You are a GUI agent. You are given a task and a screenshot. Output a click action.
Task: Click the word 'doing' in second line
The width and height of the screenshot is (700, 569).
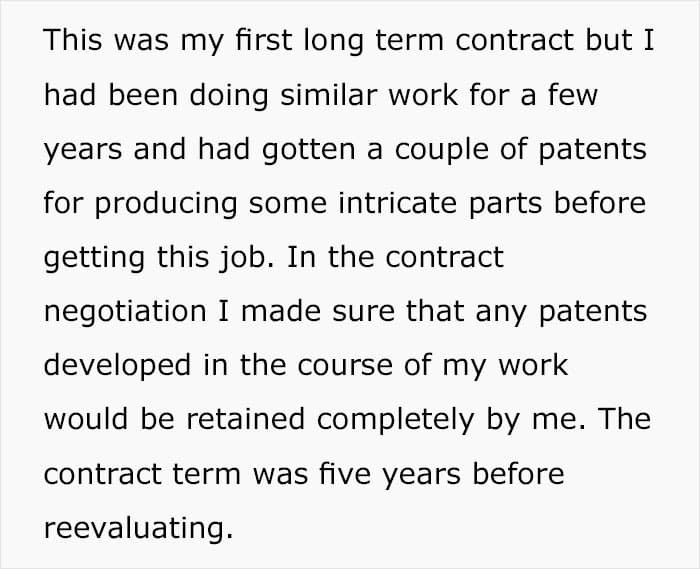(x=229, y=95)
